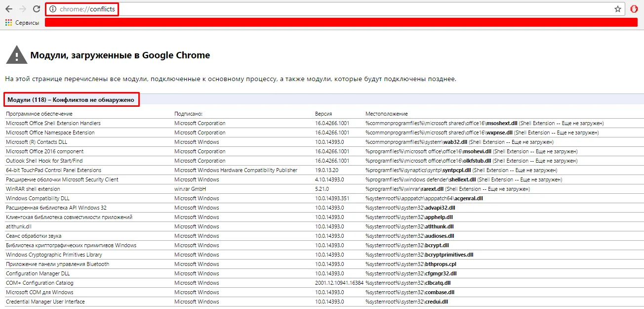Select Outlook Shell Hook for Start/Find
644x309 pixels.
(x=44, y=161)
